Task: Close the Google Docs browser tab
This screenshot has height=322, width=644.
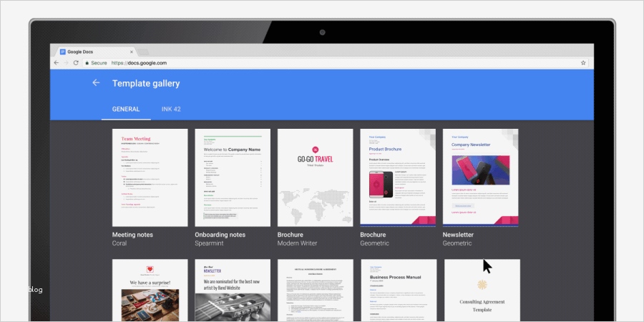Action: 132,52
